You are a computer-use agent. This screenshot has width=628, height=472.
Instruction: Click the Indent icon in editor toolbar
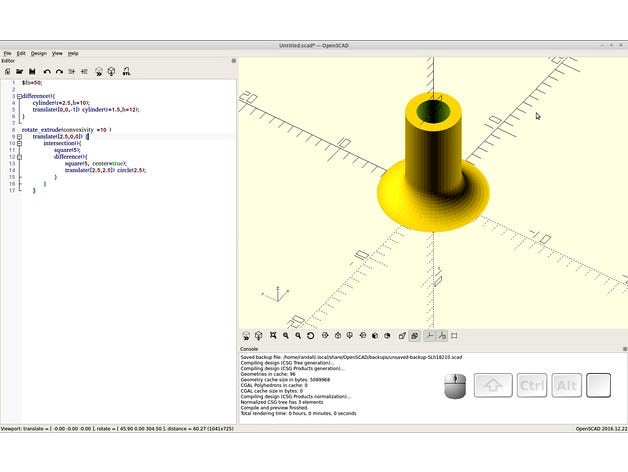point(84,72)
